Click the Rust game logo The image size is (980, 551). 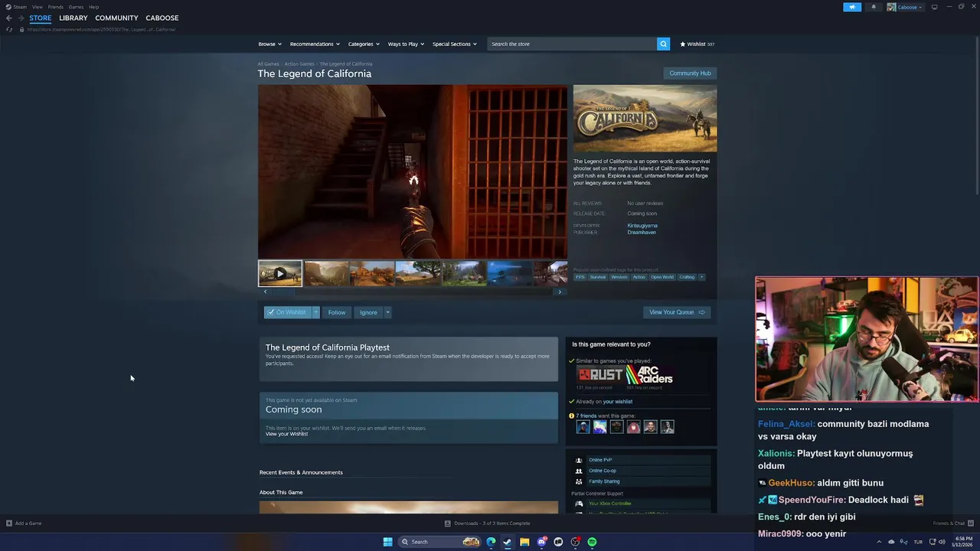click(600, 375)
